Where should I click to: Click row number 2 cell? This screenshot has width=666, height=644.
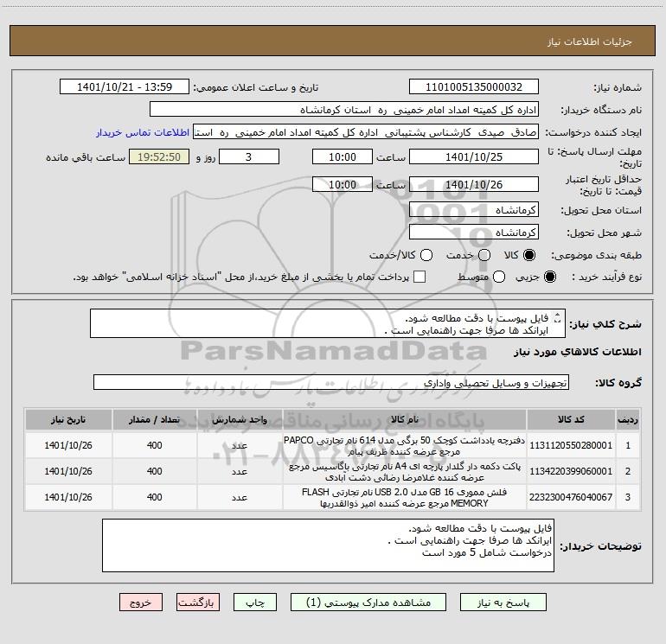tap(628, 471)
